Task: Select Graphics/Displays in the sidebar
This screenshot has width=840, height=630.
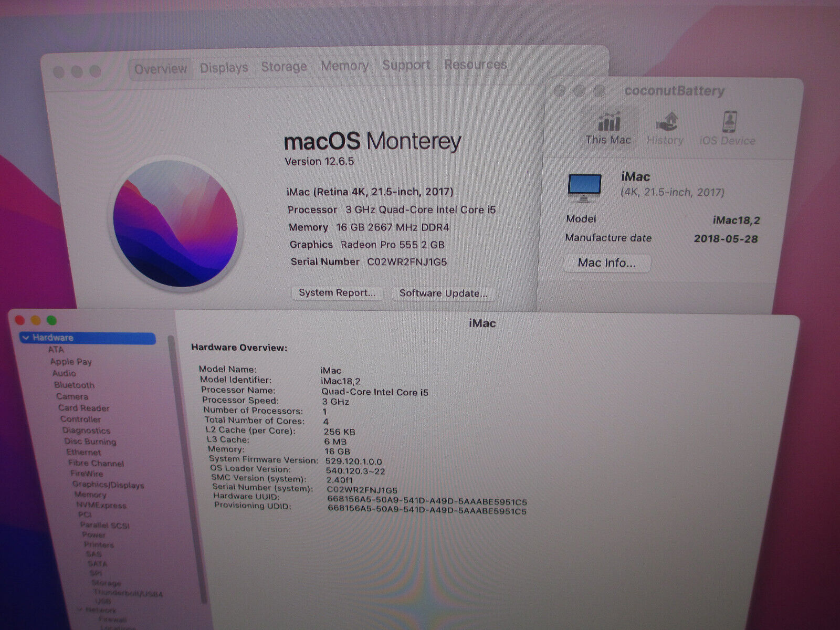Action: click(108, 485)
